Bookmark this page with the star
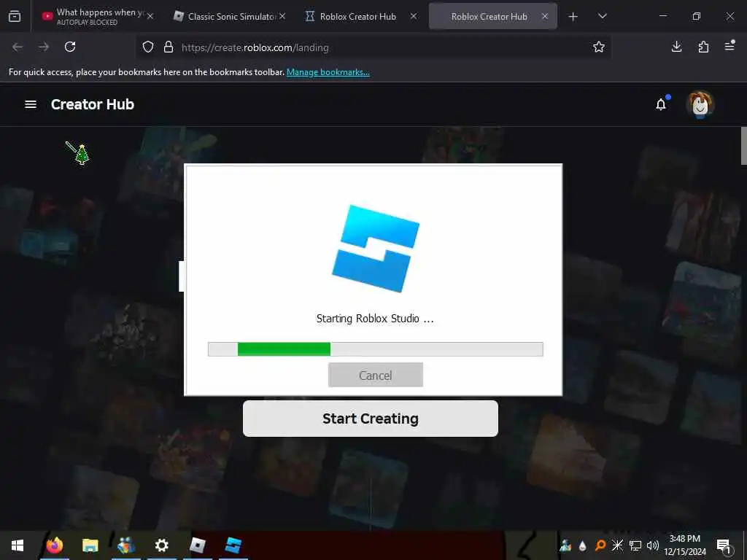Screen dimensions: 747x560 pyautogui.click(x=599, y=47)
